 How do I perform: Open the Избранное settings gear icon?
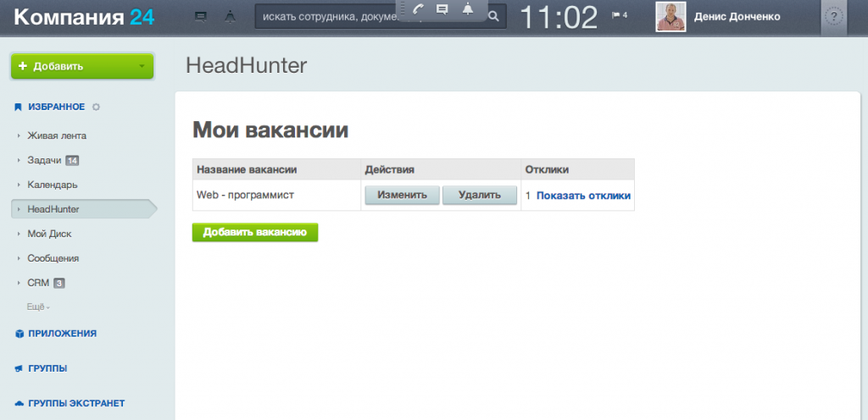[x=96, y=107]
